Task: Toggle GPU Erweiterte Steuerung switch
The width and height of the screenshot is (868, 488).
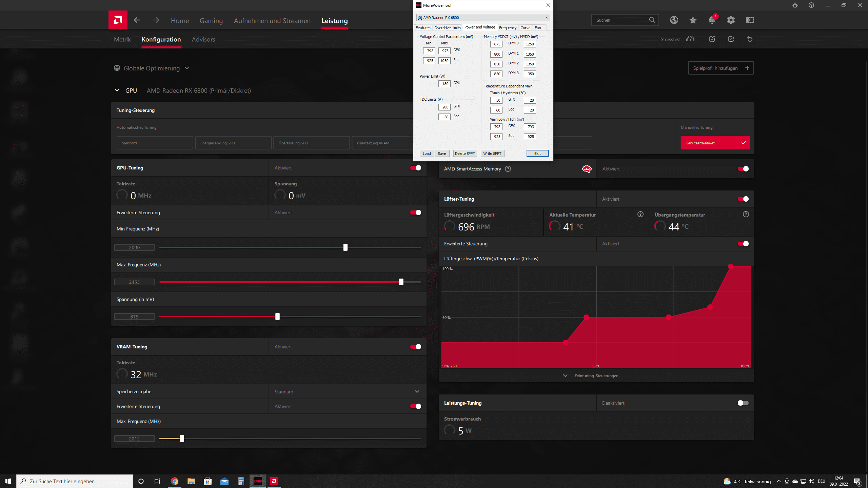Action: [x=416, y=212]
